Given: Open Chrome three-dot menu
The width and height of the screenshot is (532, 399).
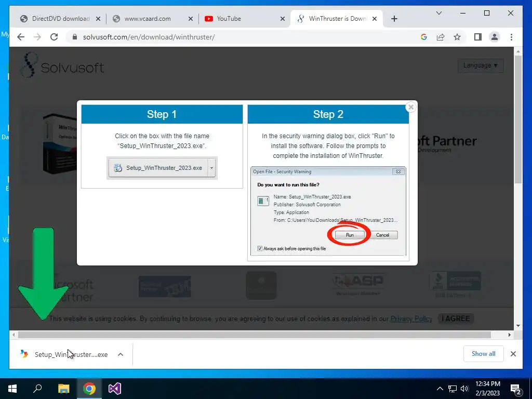Looking at the screenshot, I should (x=511, y=37).
